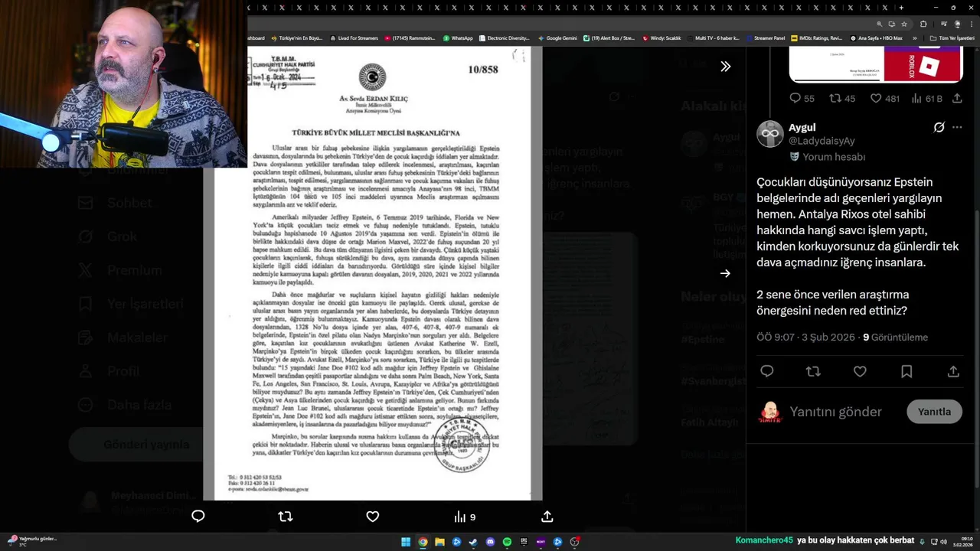This screenshot has width=980, height=551.
Task: Retweet Aygul's tweet
Action: coord(813,371)
